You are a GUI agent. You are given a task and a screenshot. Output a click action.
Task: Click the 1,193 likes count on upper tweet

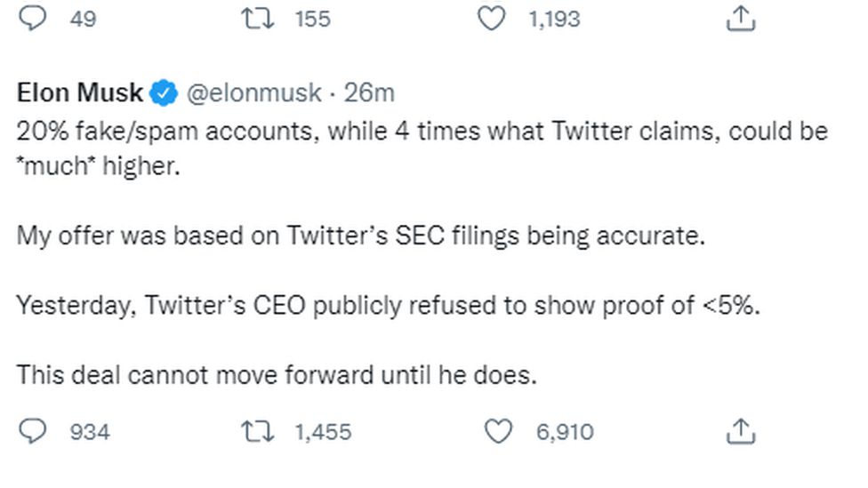(554, 19)
